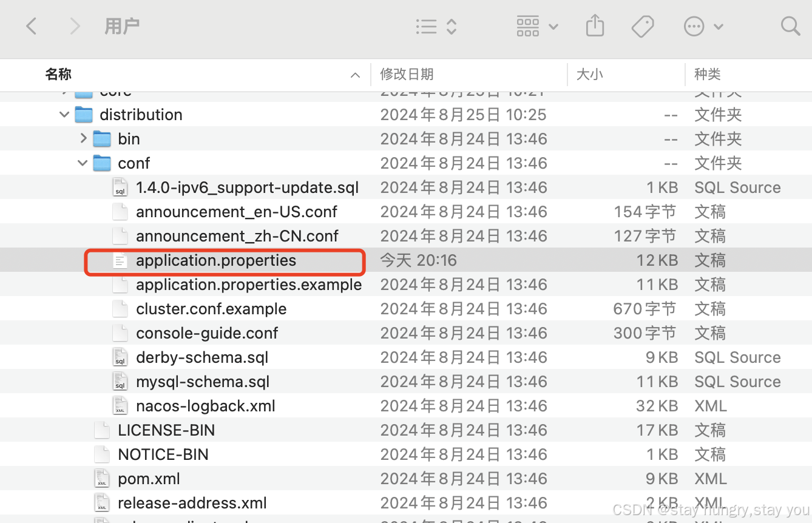Open the list view style selector

[436, 26]
